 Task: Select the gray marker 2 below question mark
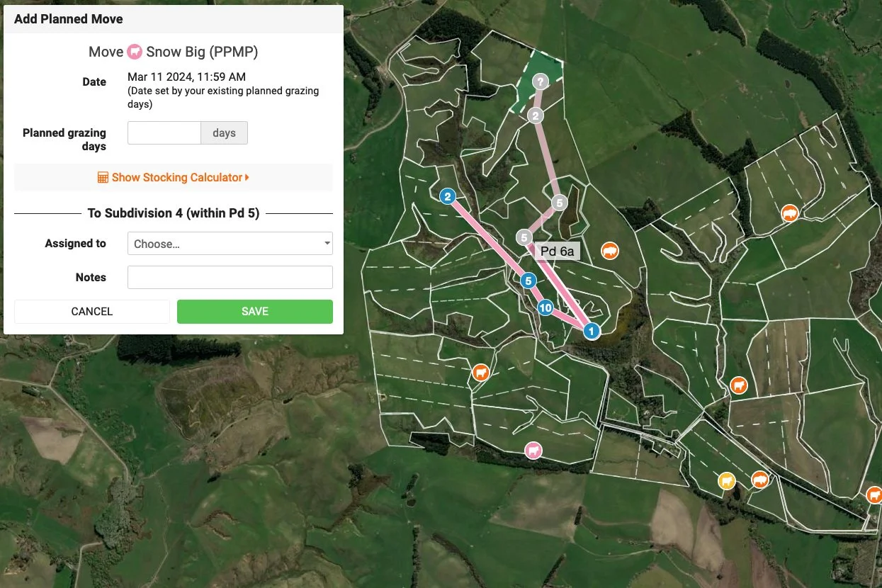pyautogui.click(x=536, y=115)
